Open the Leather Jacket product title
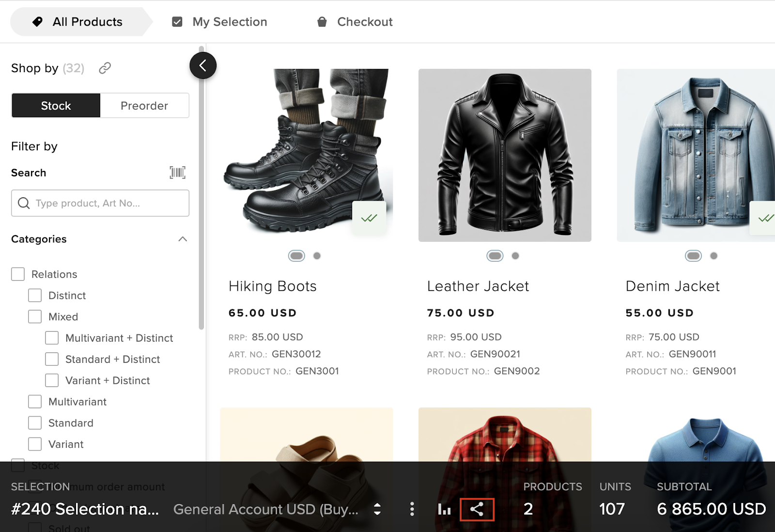The width and height of the screenshot is (775, 532). pyautogui.click(x=478, y=286)
